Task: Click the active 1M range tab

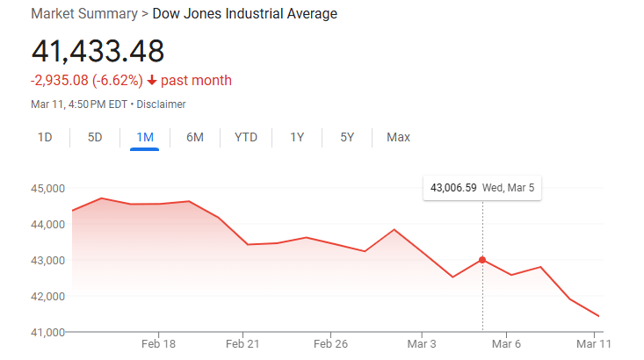Action: 145,137
